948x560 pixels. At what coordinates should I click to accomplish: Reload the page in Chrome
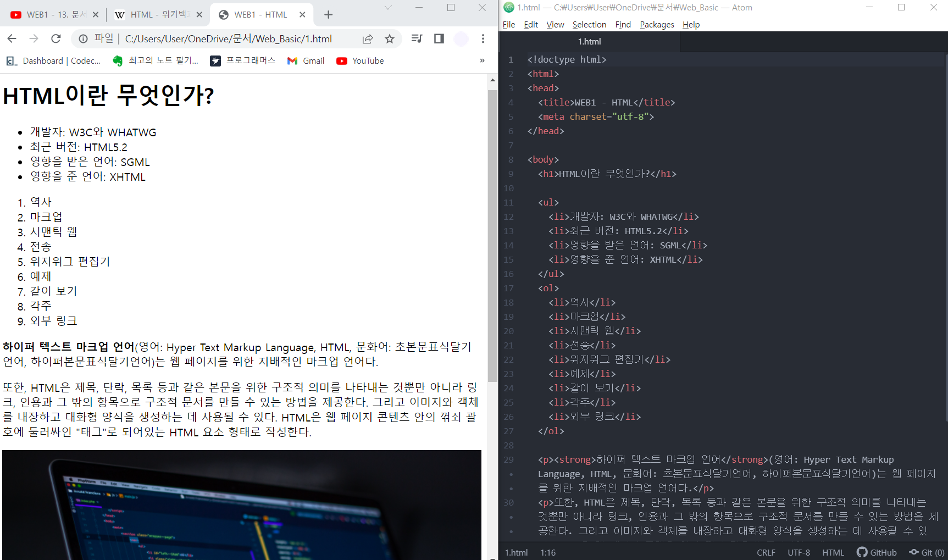point(56,38)
